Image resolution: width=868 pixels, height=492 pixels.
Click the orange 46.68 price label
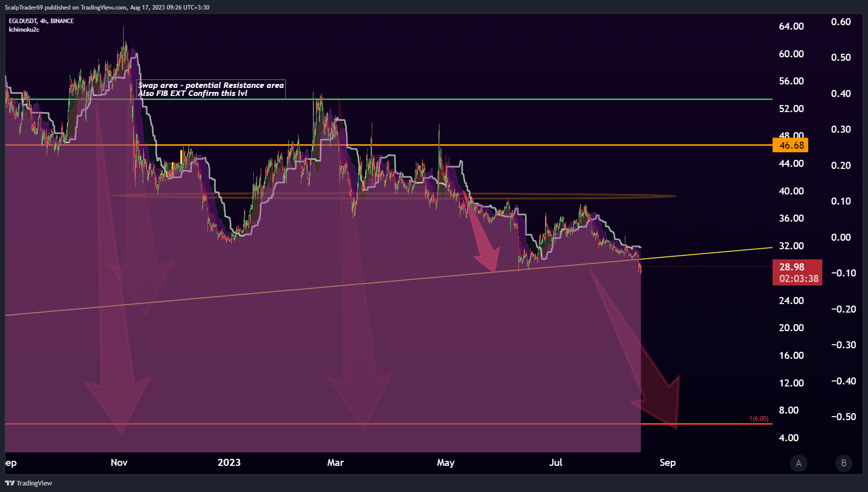pos(790,145)
